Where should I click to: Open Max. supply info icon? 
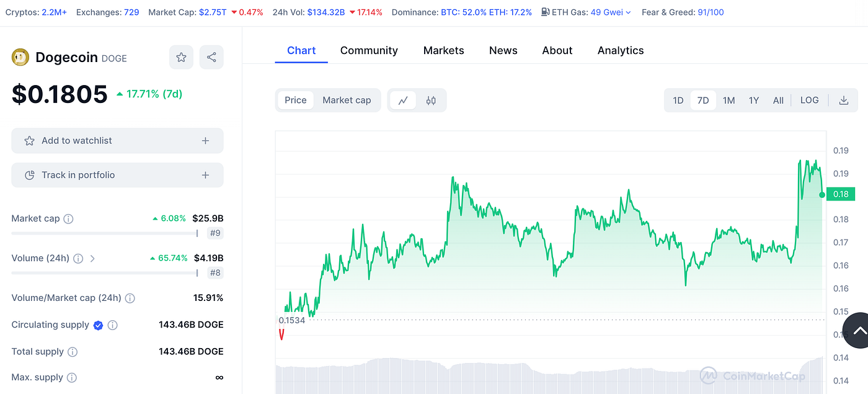(72, 378)
